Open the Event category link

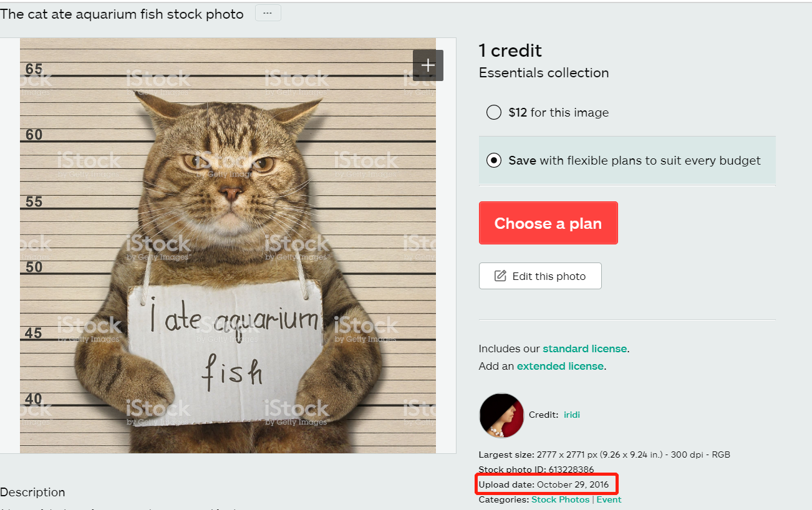coord(609,499)
